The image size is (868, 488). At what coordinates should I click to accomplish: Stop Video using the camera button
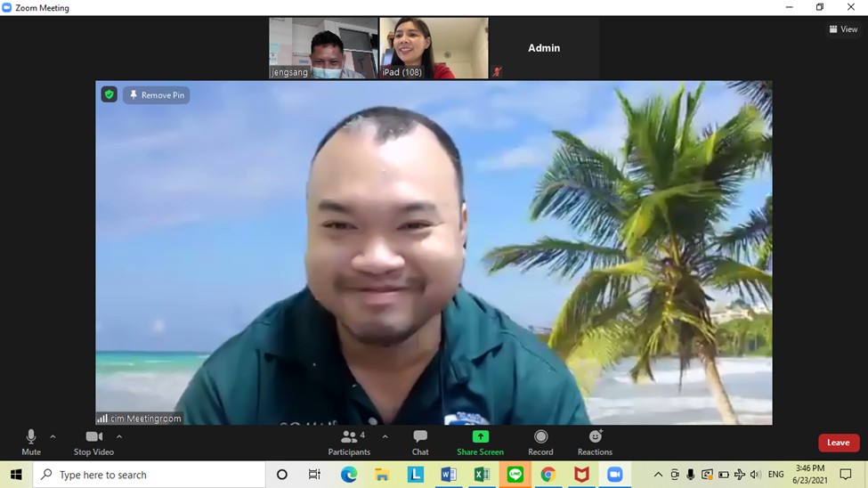93,441
